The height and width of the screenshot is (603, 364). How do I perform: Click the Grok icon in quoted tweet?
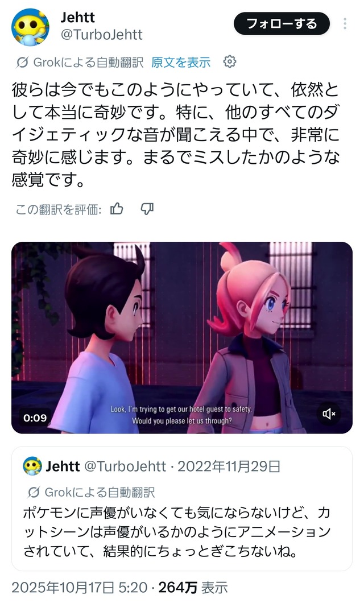(34, 492)
